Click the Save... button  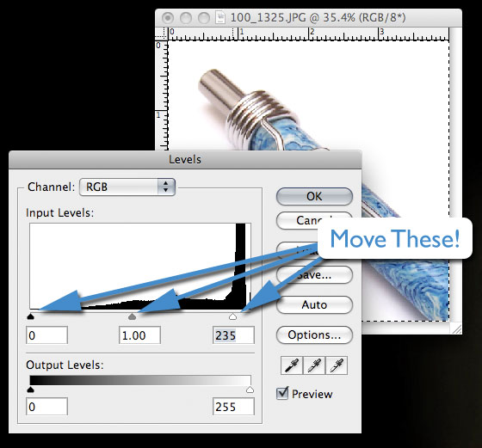click(314, 275)
